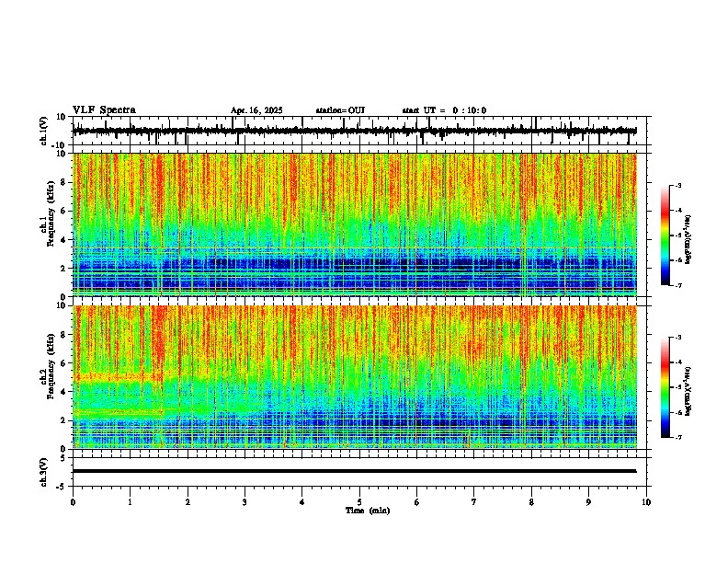Image resolution: width=728 pixels, height=563 pixels.
Task: Select the date Apr. 16, 2025
Action: point(256,110)
